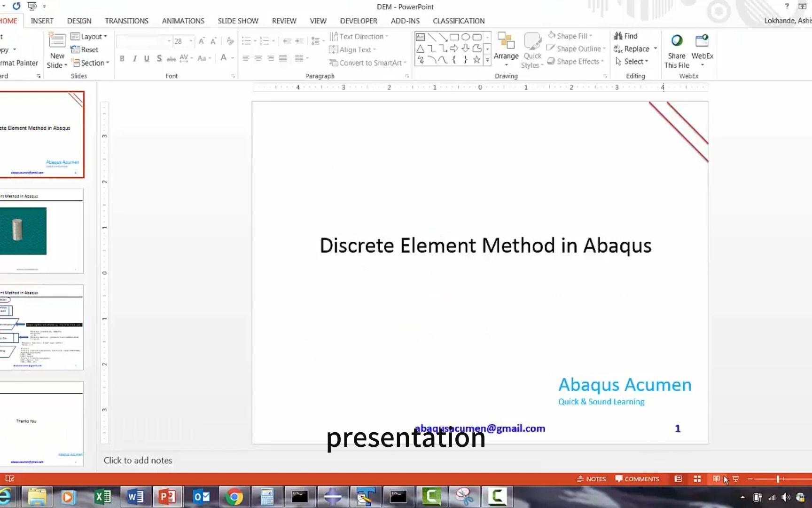Screen dimensions: 812x508
Task: Toggle Bold formatting
Action: point(122,58)
